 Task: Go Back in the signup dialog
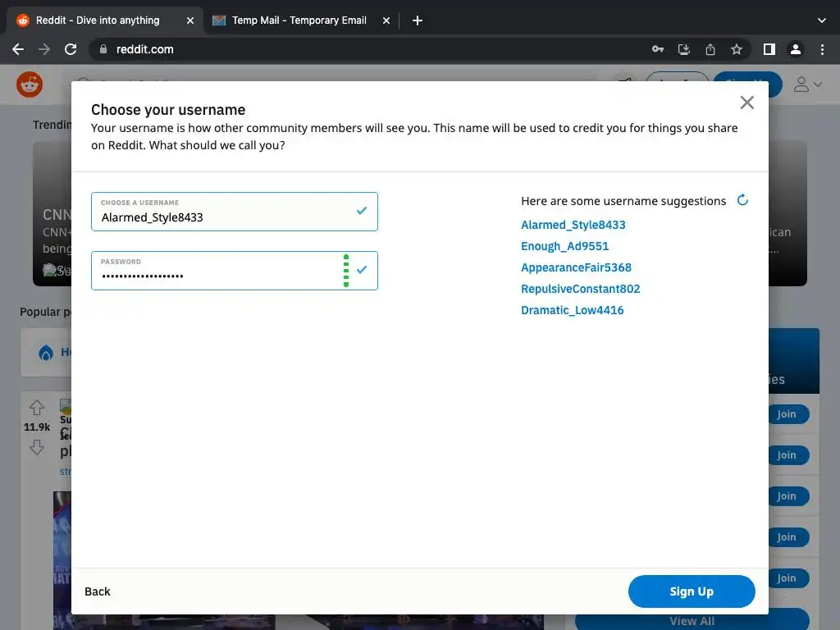coord(98,591)
